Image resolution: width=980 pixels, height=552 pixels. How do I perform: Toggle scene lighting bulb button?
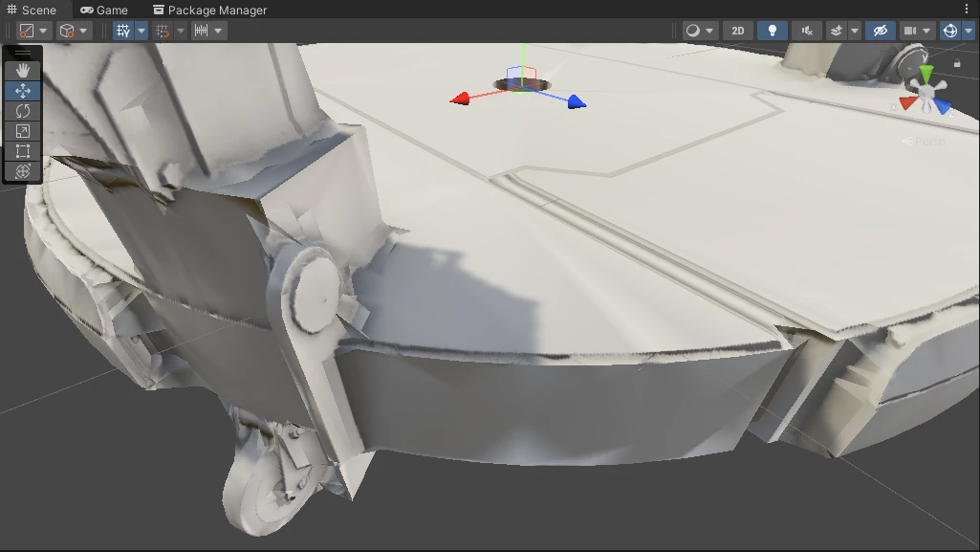(x=772, y=31)
